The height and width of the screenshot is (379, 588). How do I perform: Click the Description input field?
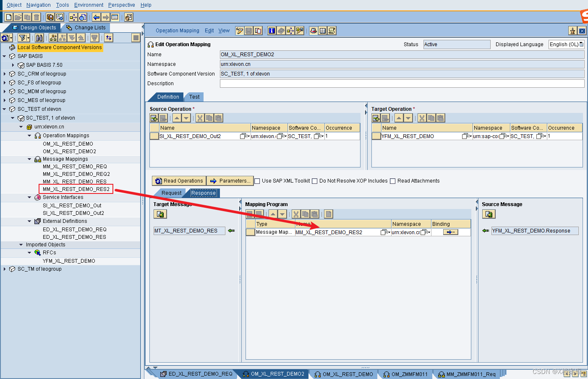click(402, 84)
